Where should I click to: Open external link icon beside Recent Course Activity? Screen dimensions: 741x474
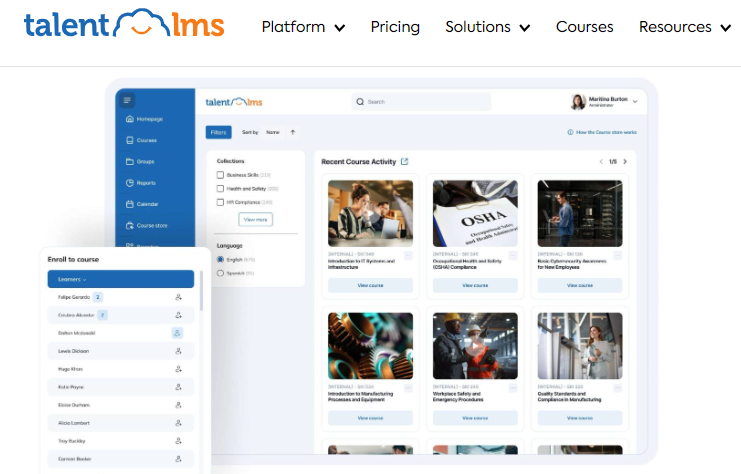405,162
